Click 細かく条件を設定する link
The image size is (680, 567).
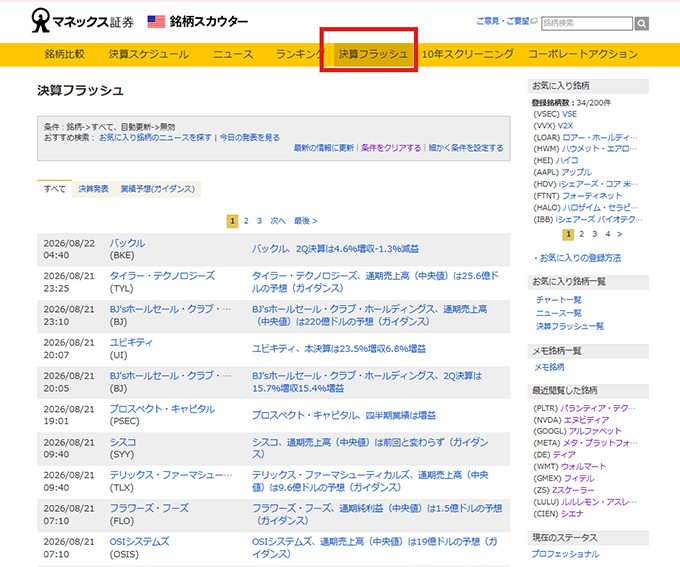tap(466, 148)
